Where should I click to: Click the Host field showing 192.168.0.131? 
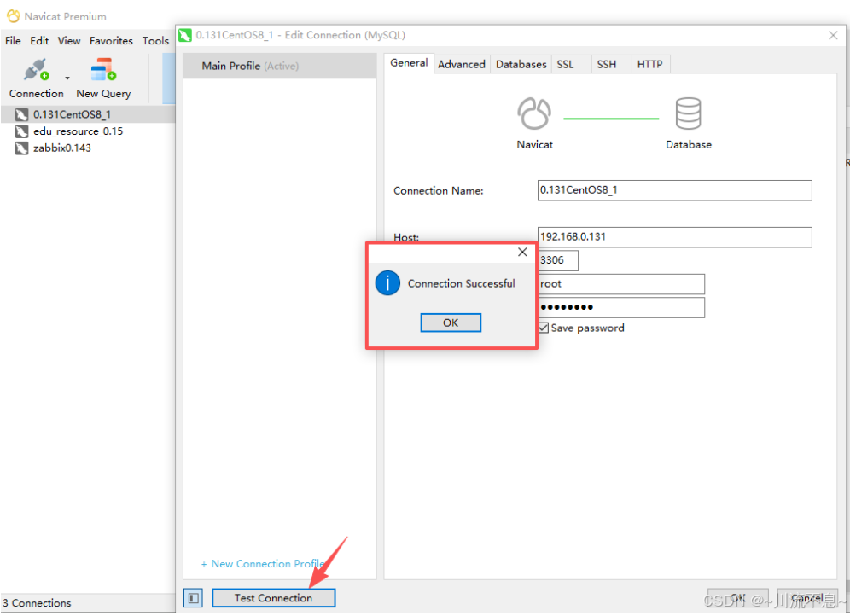point(674,236)
